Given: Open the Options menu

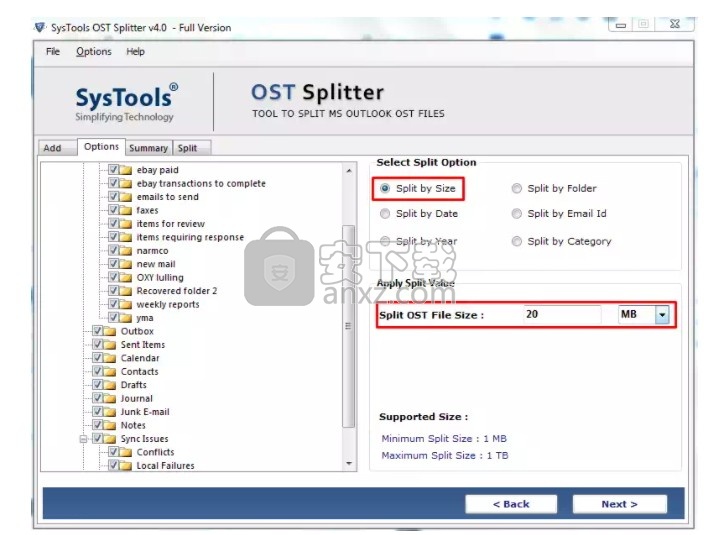Looking at the screenshot, I should (x=93, y=52).
